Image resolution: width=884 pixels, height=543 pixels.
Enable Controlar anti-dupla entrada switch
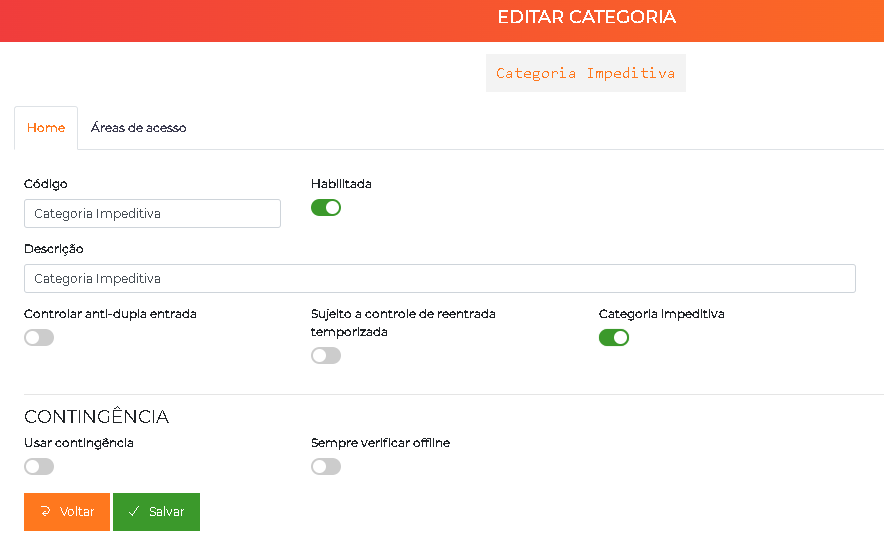point(39,338)
